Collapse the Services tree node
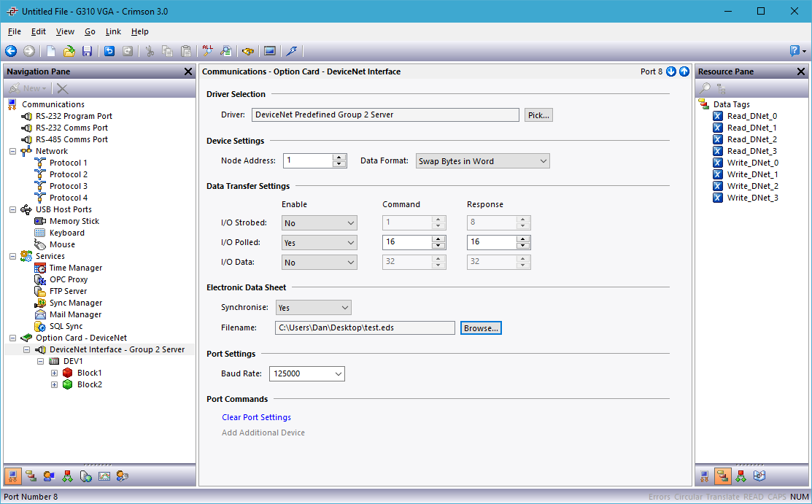 click(12, 256)
